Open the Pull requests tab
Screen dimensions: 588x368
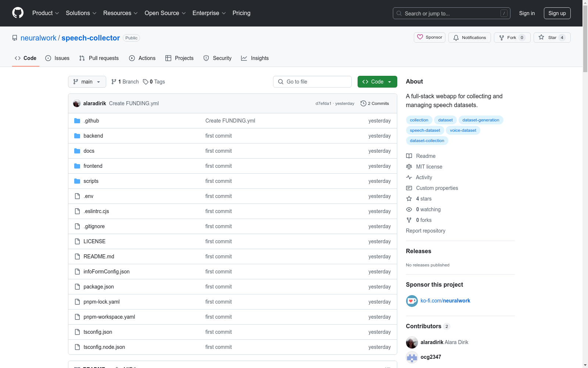click(99, 58)
